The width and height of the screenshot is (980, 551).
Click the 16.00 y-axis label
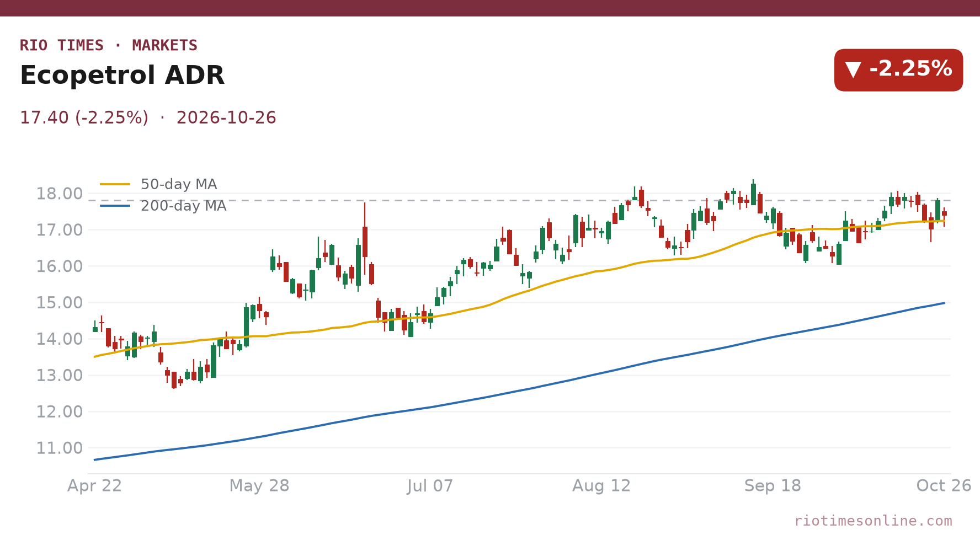pos(59,266)
